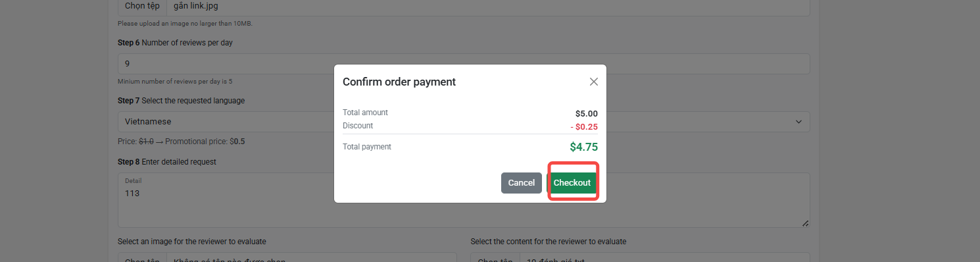Click the Step 6 reviews per day label
This screenshot has width=980, height=262.
[175, 43]
